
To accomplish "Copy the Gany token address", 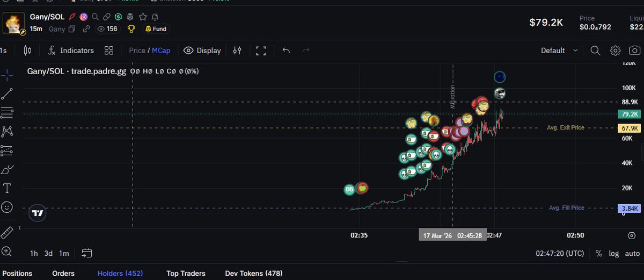I will pyautogui.click(x=72, y=29).
